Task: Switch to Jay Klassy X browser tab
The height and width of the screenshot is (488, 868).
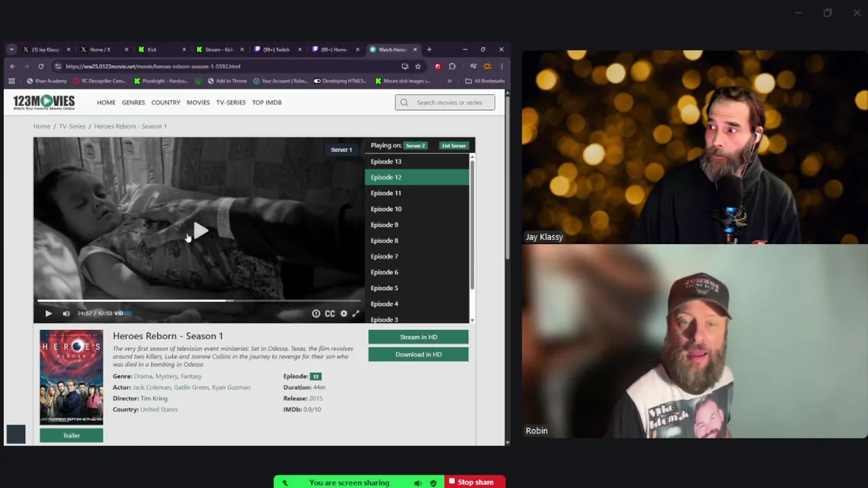Action: [x=45, y=49]
